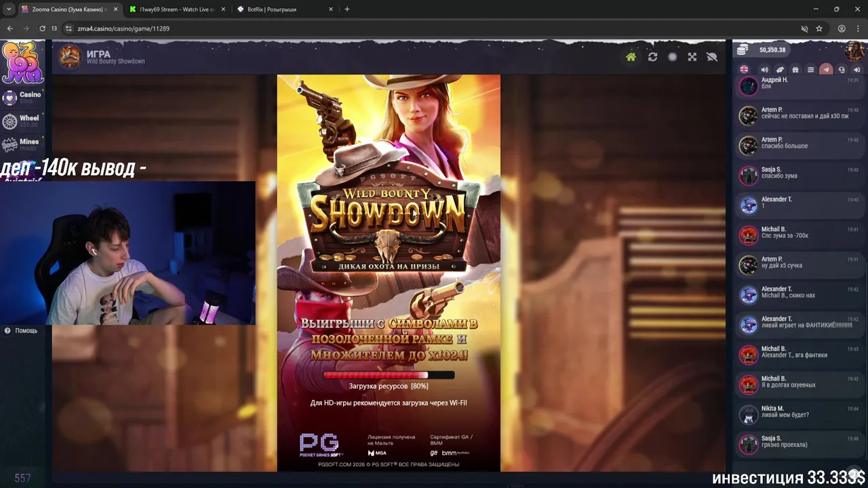Reload the page with browser reload button
The height and width of the screenshot is (488, 868).
point(42,28)
